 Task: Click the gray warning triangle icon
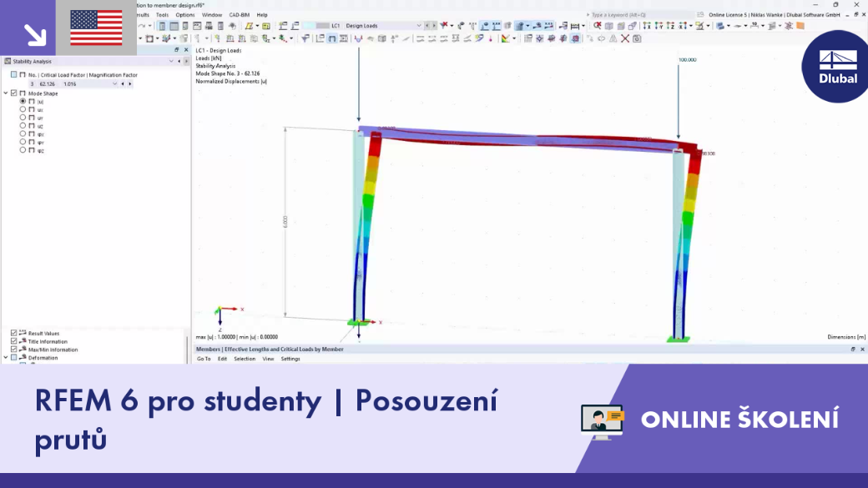coord(613,38)
